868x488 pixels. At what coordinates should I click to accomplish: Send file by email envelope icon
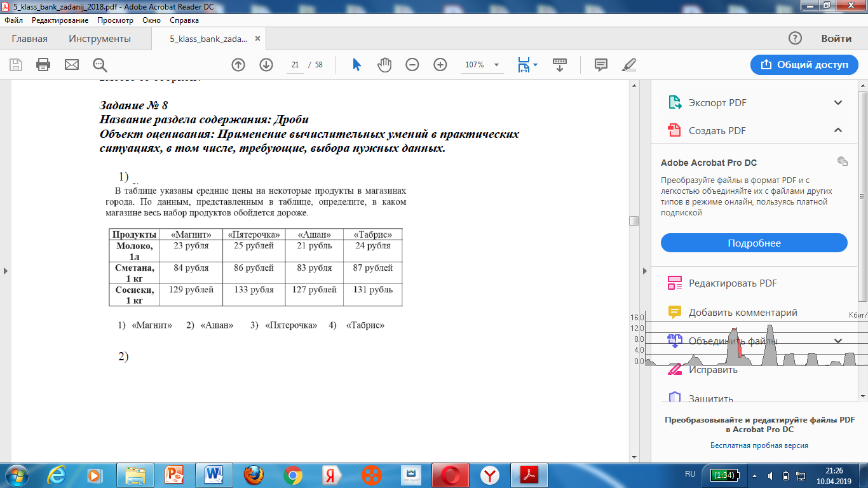(x=72, y=65)
